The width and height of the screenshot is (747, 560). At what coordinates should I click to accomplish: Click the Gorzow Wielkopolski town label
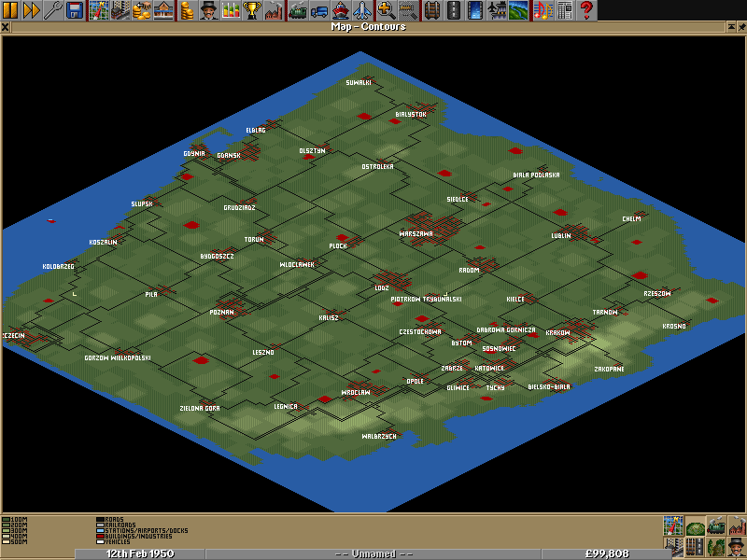pyautogui.click(x=118, y=358)
